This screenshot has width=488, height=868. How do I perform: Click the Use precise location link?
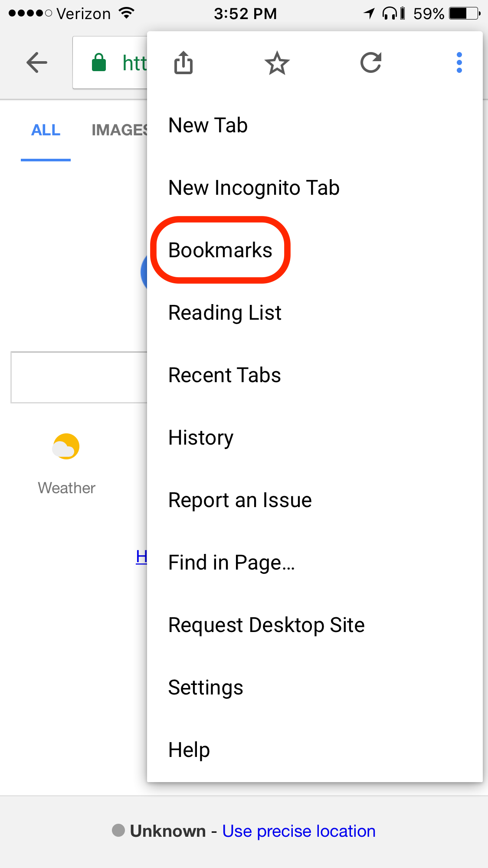click(299, 831)
